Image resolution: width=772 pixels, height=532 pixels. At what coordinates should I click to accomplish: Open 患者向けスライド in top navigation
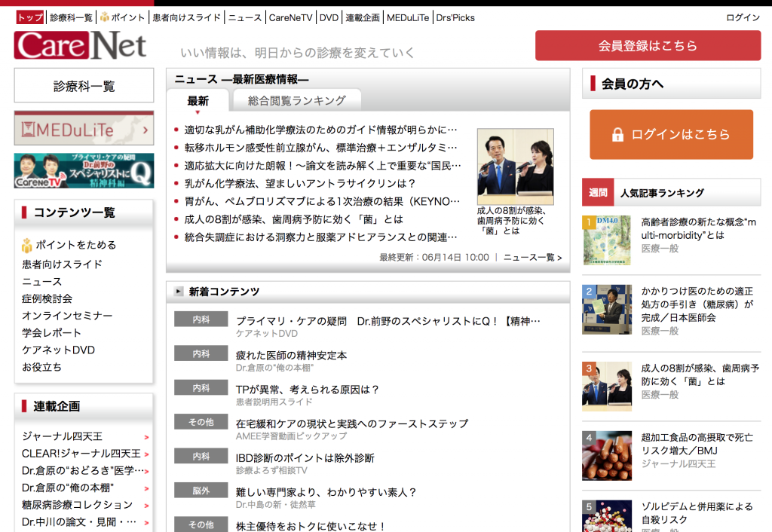[x=187, y=18]
